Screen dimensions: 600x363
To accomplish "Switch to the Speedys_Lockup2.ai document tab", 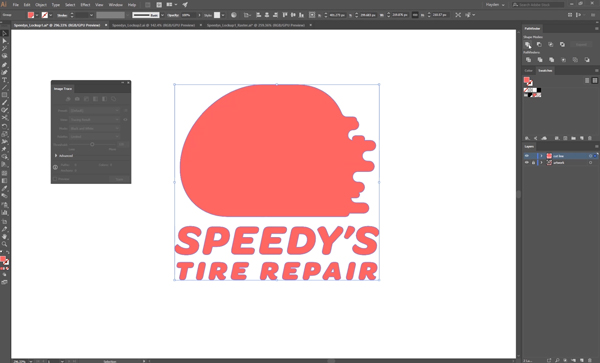I will (154, 25).
